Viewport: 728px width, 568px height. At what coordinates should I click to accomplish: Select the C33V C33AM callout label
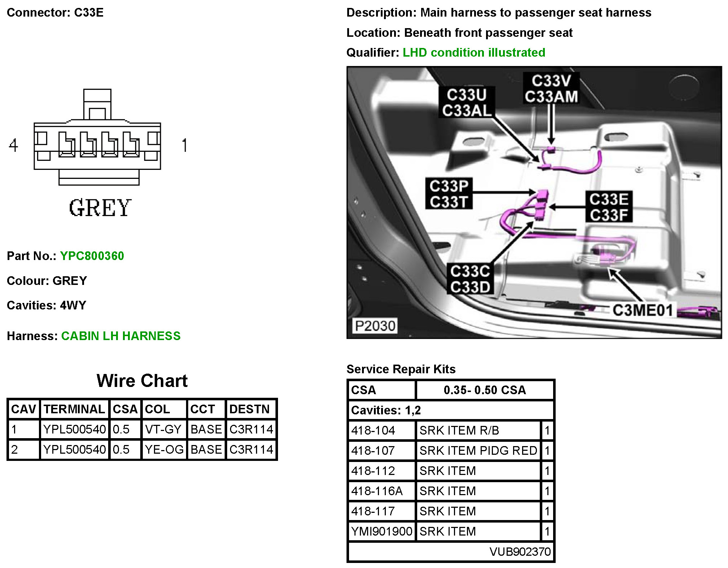pyautogui.click(x=551, y=89)
